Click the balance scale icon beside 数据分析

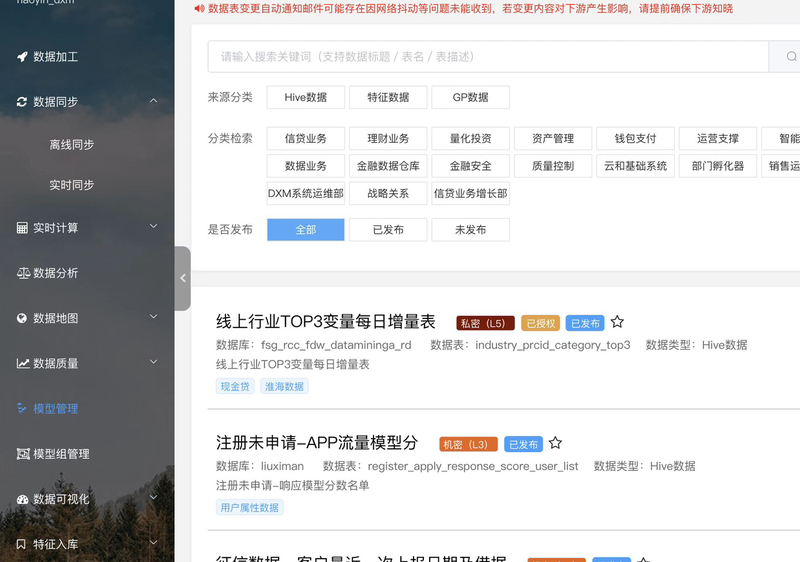point(23,273)
